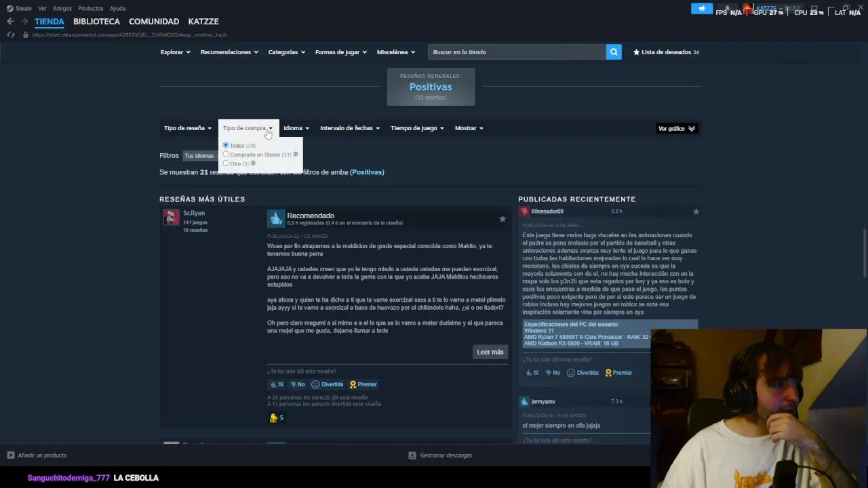This screenshot has width=868, height=488.
Task: Switch to the TIENDA tab
Action: coord(50,22)
